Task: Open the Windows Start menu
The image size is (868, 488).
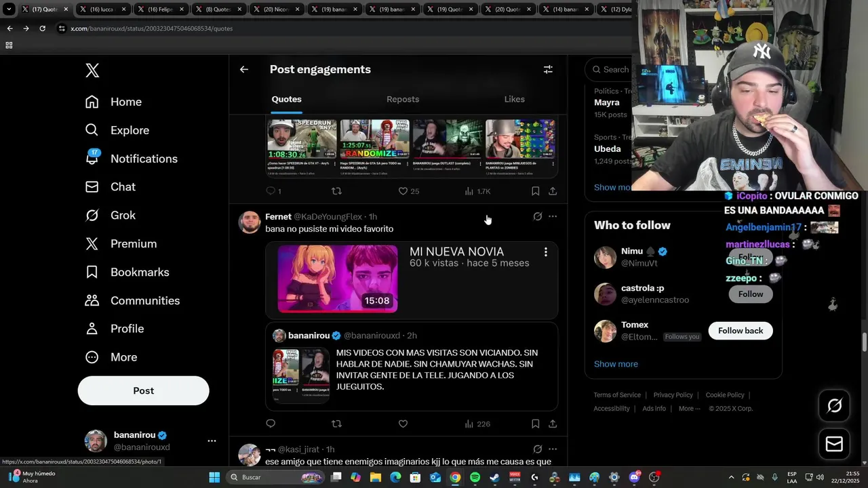Action: 214,477
